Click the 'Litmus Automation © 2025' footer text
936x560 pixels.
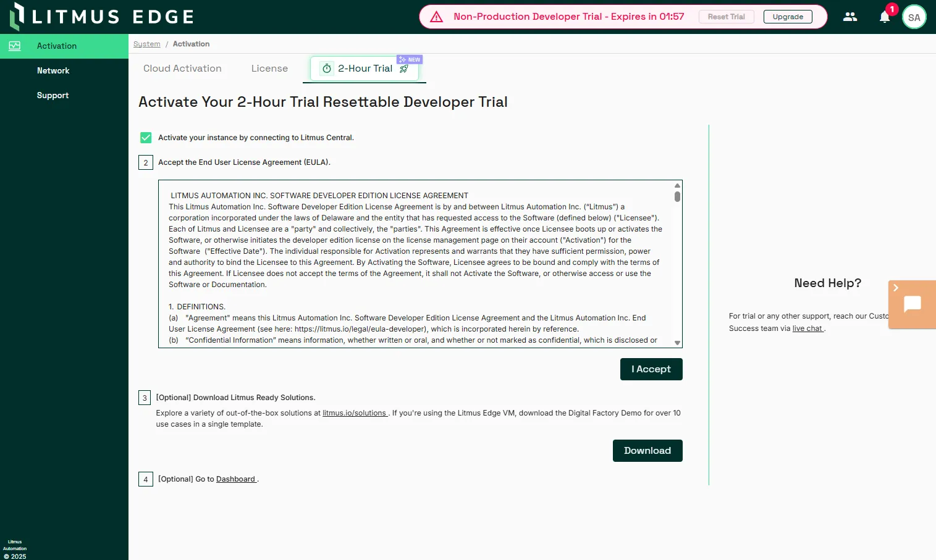pos(15,549)
